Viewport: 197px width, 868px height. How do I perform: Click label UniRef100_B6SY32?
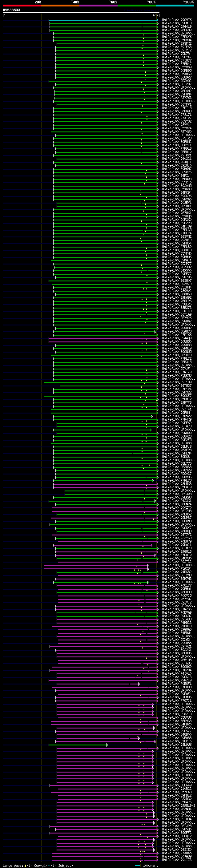coord(177,122)
